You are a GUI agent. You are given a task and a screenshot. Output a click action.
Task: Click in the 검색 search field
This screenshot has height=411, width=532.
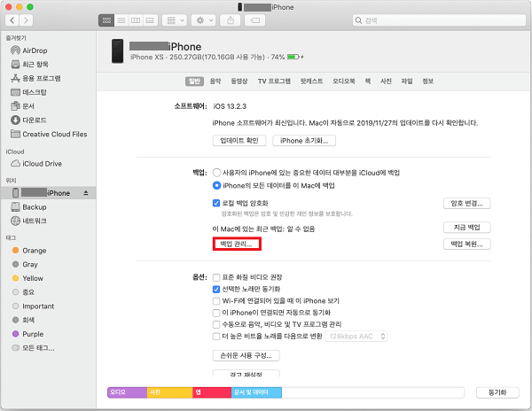click(439, 20)
